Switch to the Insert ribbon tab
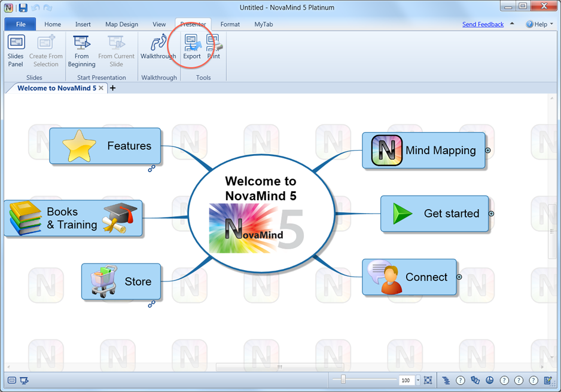The width and height of the screenshot is (561, 392). click(x=83, y=24)
